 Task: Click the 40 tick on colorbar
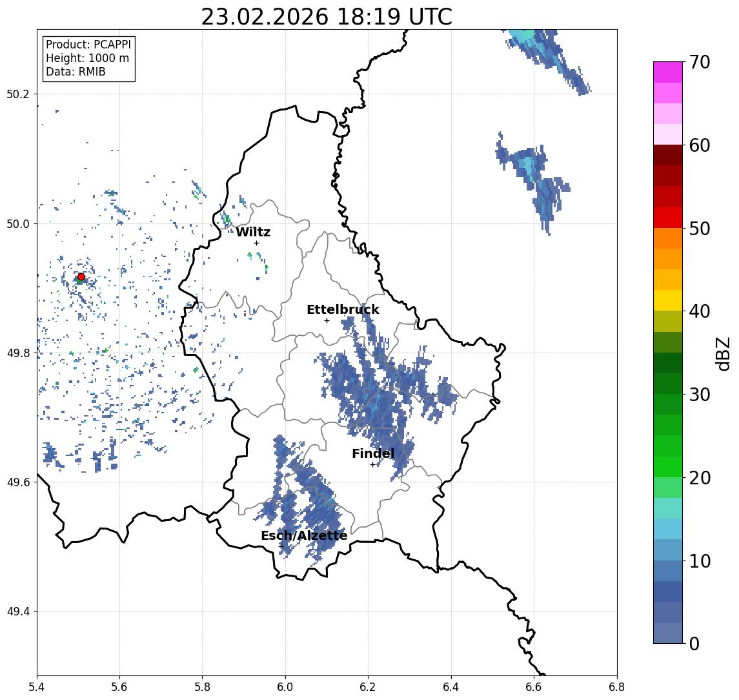pyautogui.click(x=700, y=311)
